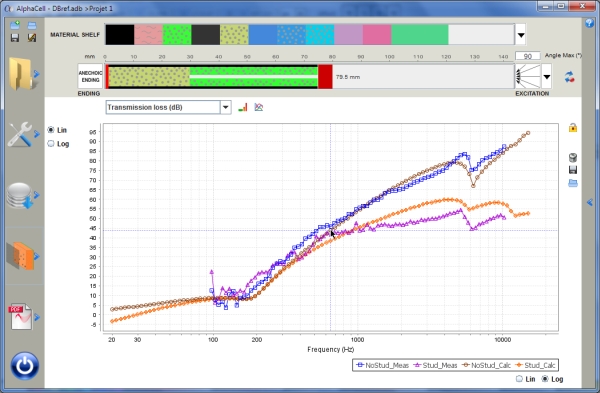Open the PDF report export panel
Viewport: 600px width, 393px height.
tap(21, 317)
